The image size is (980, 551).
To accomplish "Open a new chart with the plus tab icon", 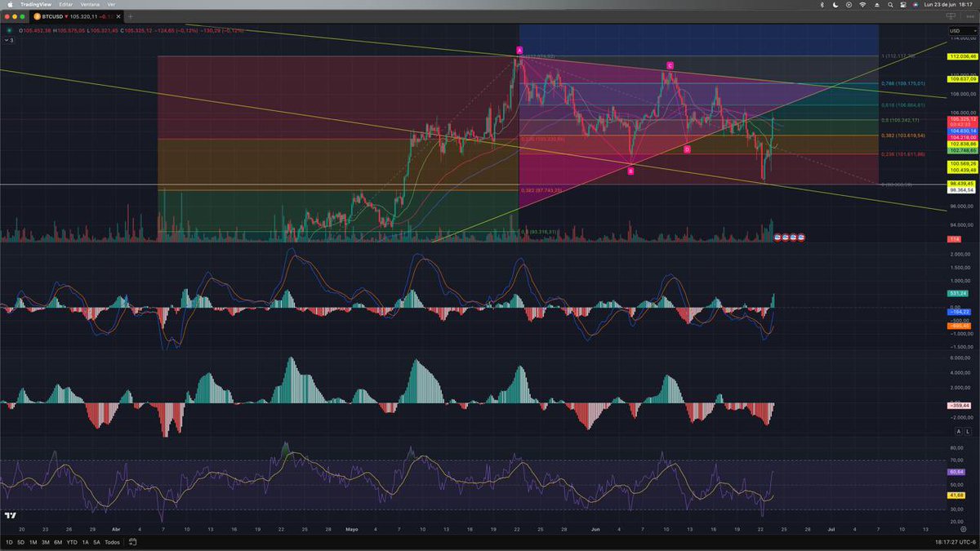I will [131, 15].
